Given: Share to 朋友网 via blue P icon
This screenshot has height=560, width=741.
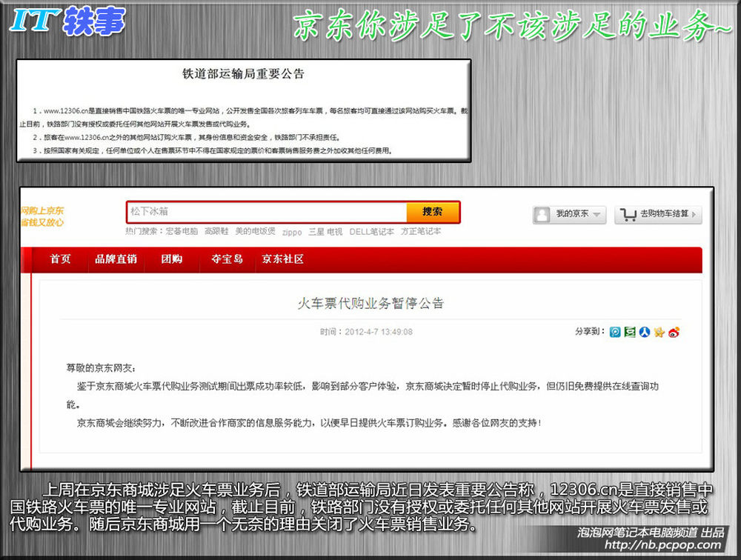Looking at the screenshot, I should tap(615, 332).
